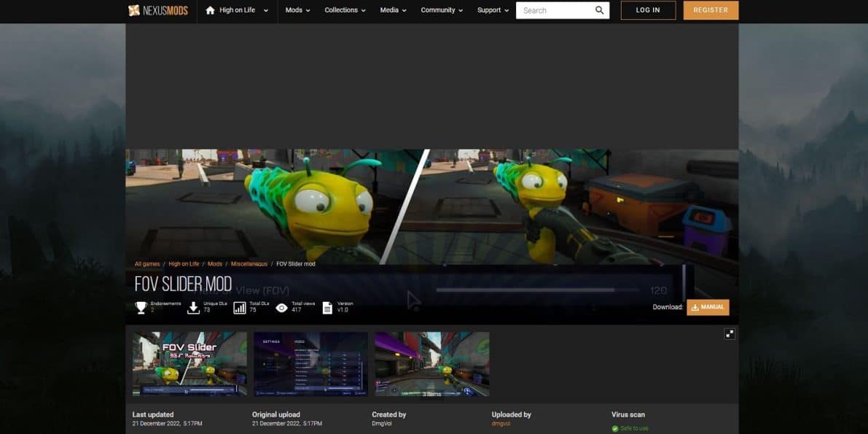This screenshot has width=868, height=434.
Task: Click the search magnifier icon
Action: pyautogui.click(x=600, y=10)
